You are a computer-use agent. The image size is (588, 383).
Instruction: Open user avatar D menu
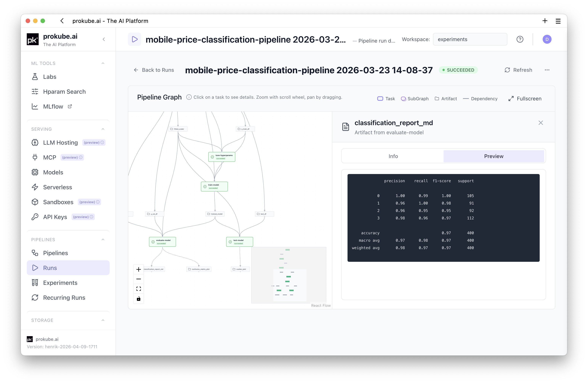click(547, 39)
